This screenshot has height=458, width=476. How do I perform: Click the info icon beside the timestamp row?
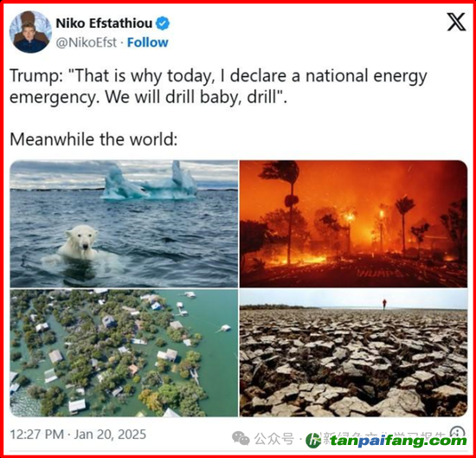pos(457,432)
